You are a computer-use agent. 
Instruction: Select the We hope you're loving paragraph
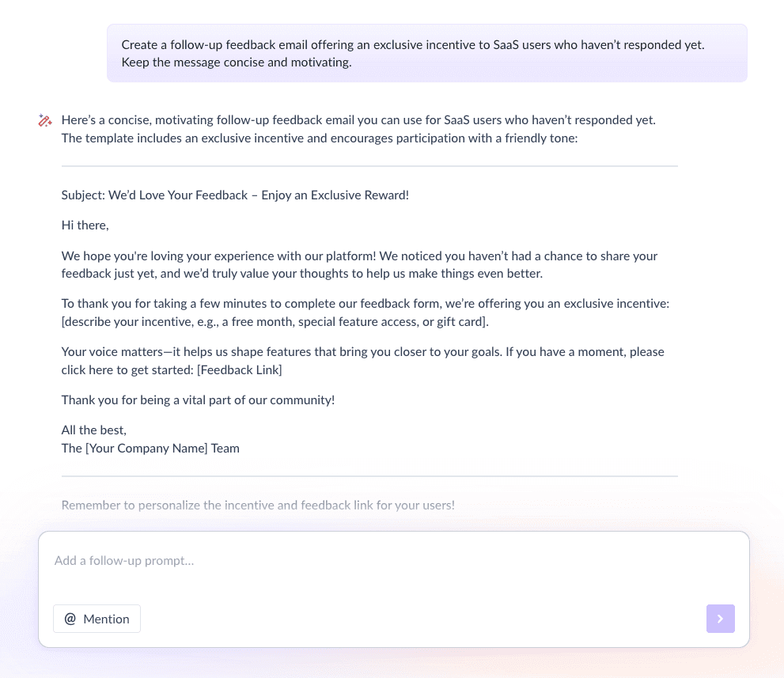click(x=359, y=264)
